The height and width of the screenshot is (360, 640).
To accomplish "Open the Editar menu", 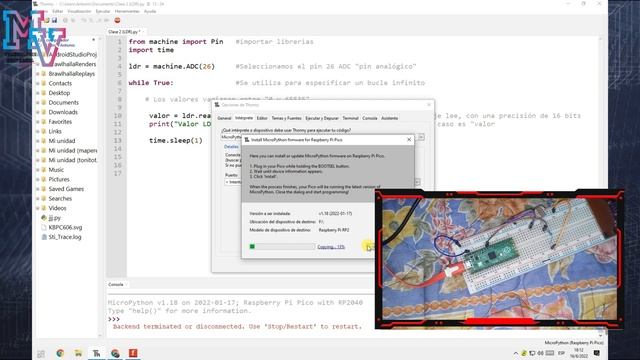I will pyautogui.click(x=58, y=11).
